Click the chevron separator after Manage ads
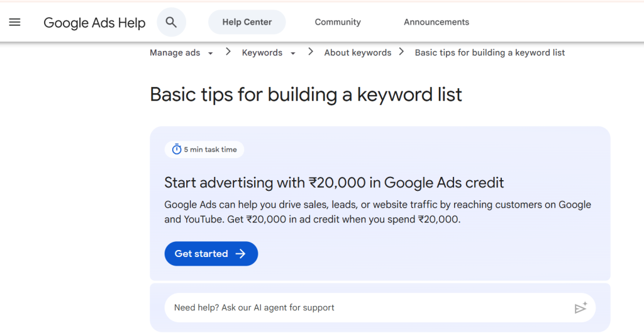This screenshot has height=335, width=644. [x=228, y=52]
